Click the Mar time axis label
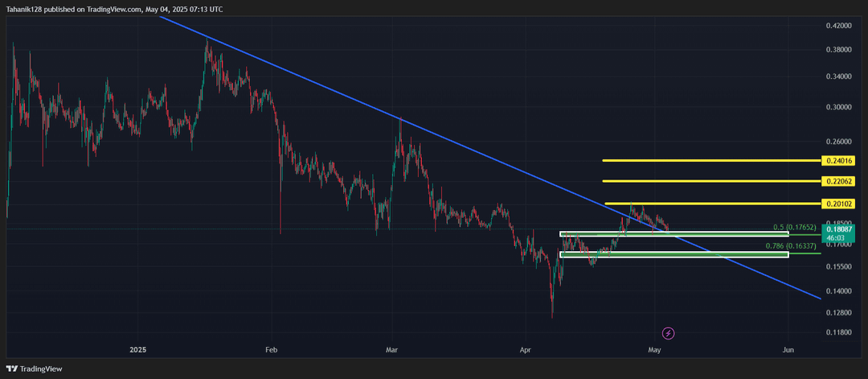Screen dimensions: 868x379 [392, 350]
